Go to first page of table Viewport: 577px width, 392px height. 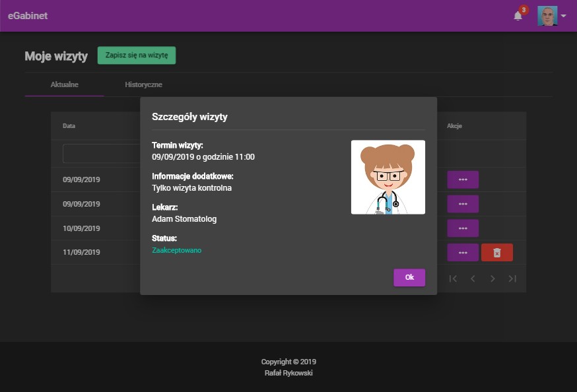point(453,278)
